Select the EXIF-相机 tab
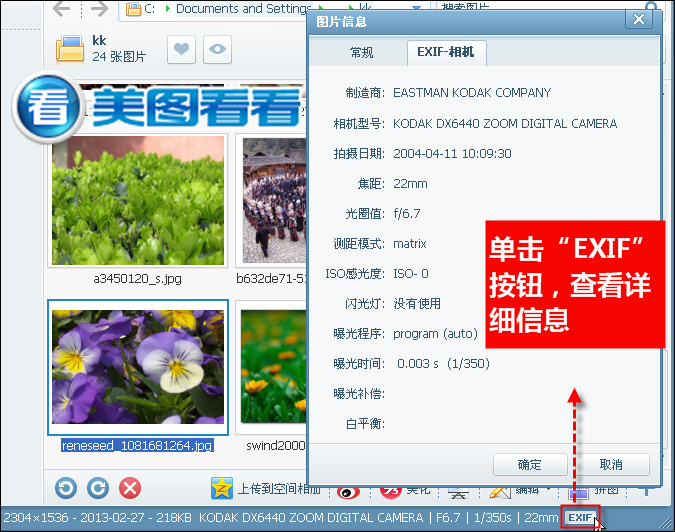The height and width of the screenshot is (532, 675). (x=446, y=52)
